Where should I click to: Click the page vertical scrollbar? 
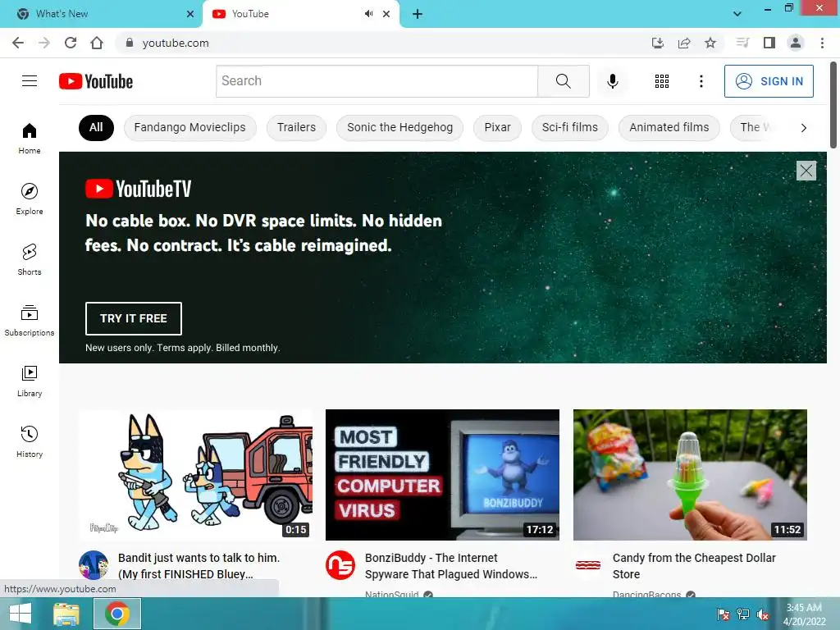(833, 104)
